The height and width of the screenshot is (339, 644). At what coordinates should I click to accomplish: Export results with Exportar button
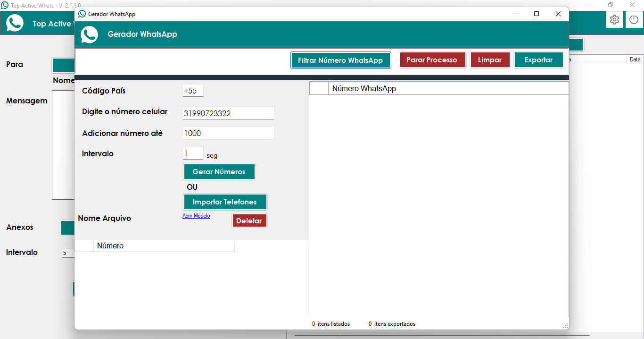[x=538, y=60]
